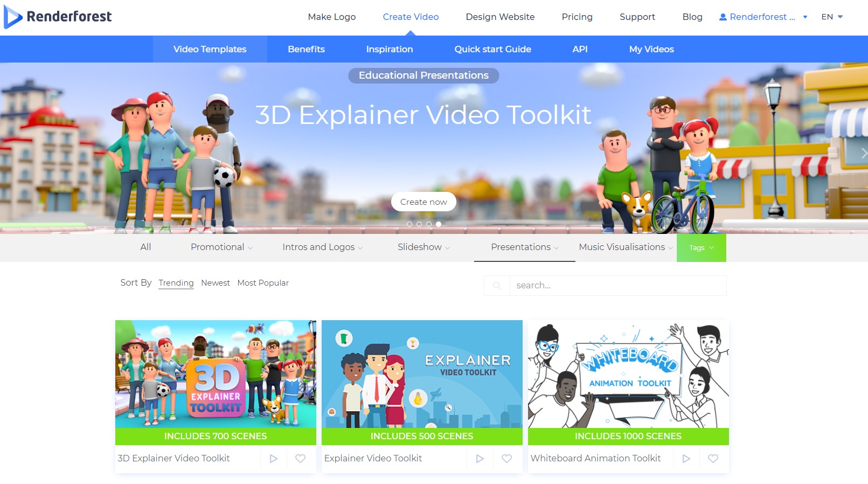The height and width of the screenshot is (484, 868).
Task: Click the user profile icon
Action: [x=723, y=17]
